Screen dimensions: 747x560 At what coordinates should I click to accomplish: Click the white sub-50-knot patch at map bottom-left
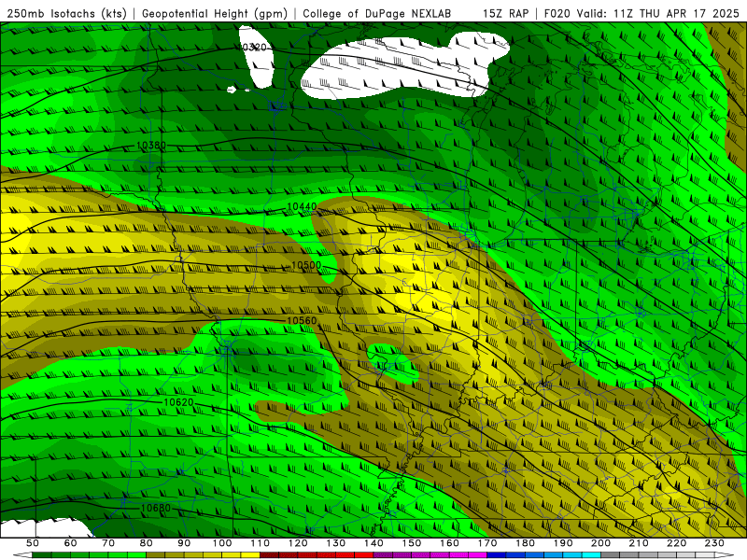[x=45, y=528]
